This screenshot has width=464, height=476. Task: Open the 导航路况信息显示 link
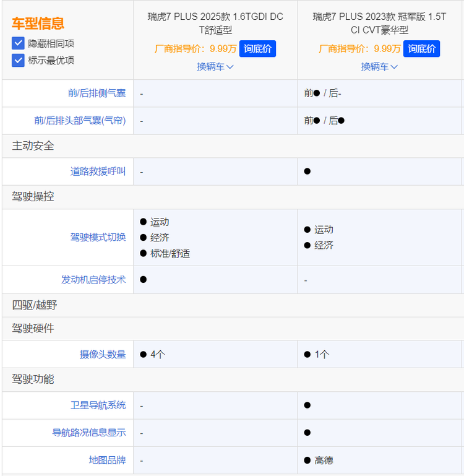pyautogui.click(x=88, y=433)
